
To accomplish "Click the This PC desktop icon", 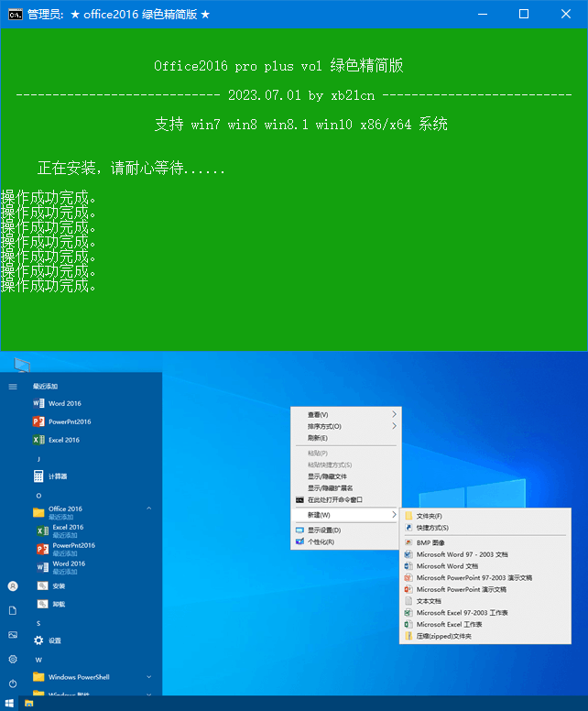I will [x=22, y=365].
